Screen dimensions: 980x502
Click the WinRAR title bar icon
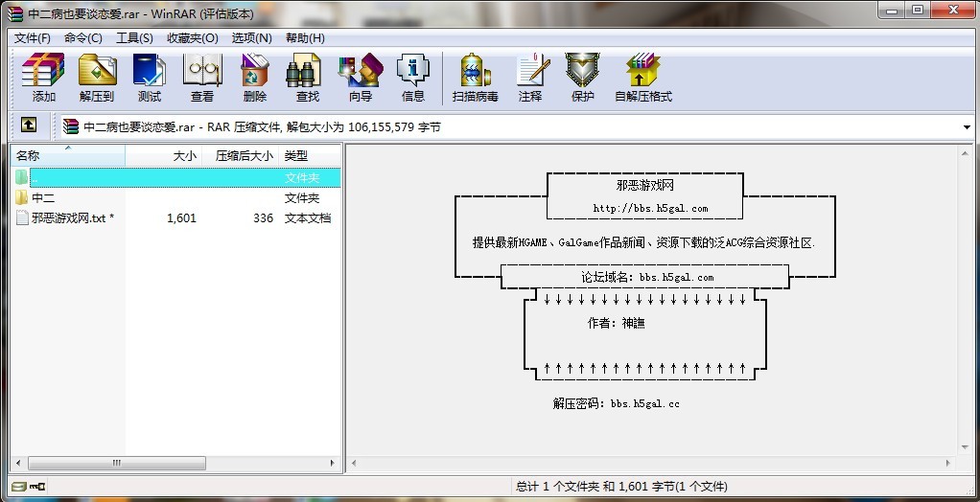tap(15, 13)
